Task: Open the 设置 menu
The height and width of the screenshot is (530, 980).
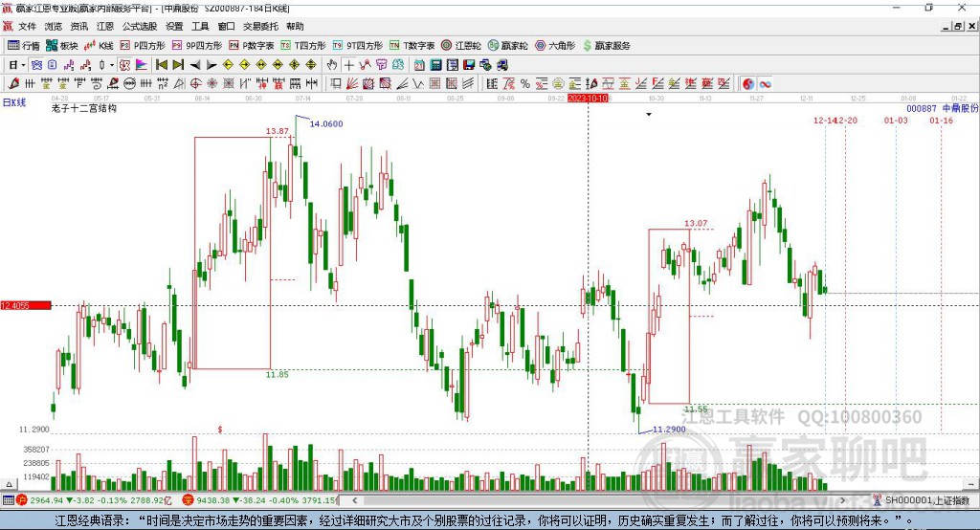Action: pos(174,26)
